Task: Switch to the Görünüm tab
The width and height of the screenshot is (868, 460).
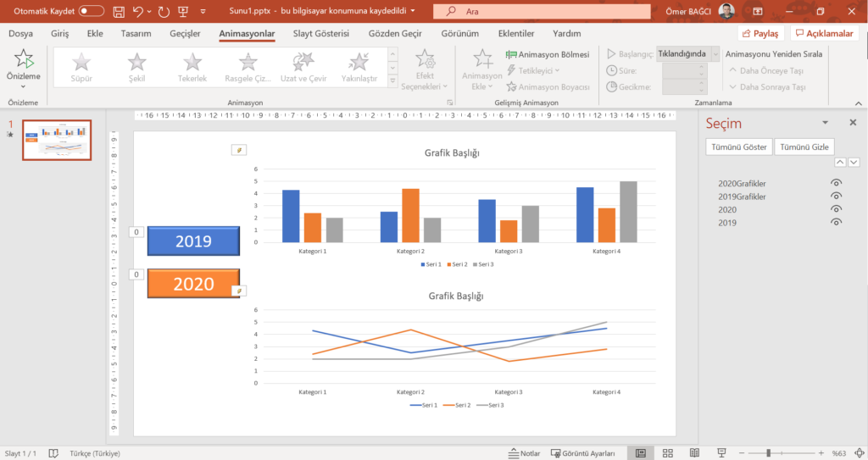Action: pos(460,33)
